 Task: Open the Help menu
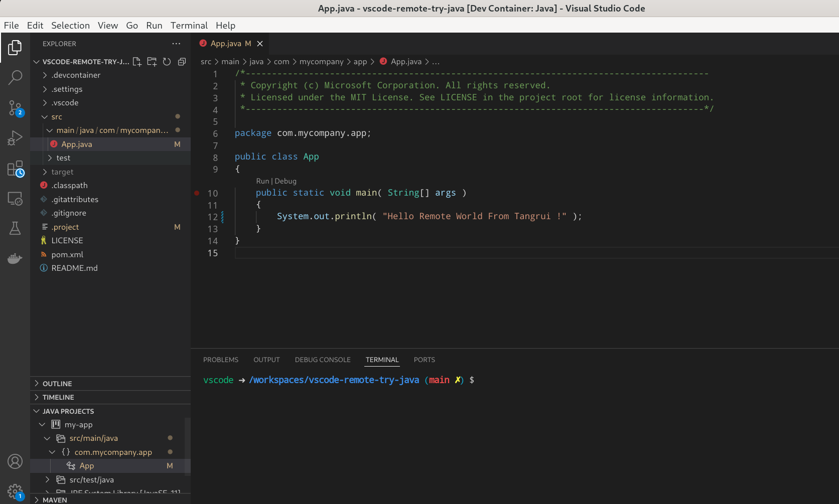click(225, 26)
